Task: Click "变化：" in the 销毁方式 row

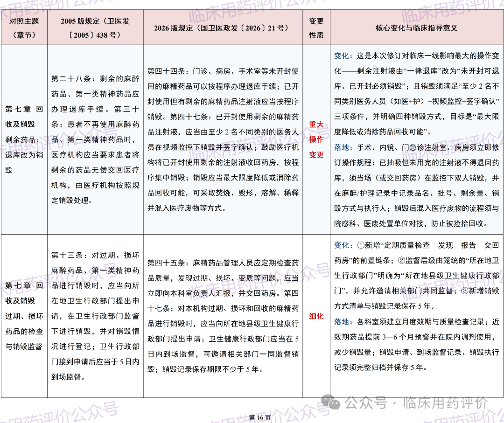Action: [343, 55]
